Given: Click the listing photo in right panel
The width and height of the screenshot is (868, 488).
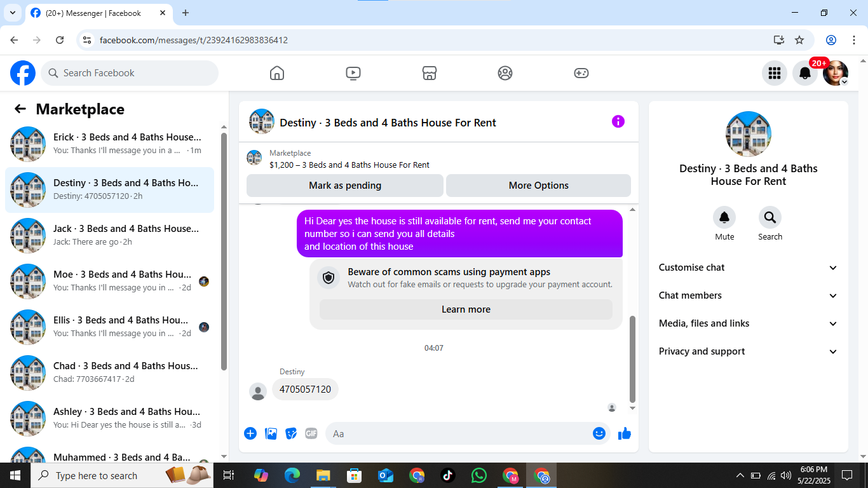Looking at the screenshot, I should point(749,134).
